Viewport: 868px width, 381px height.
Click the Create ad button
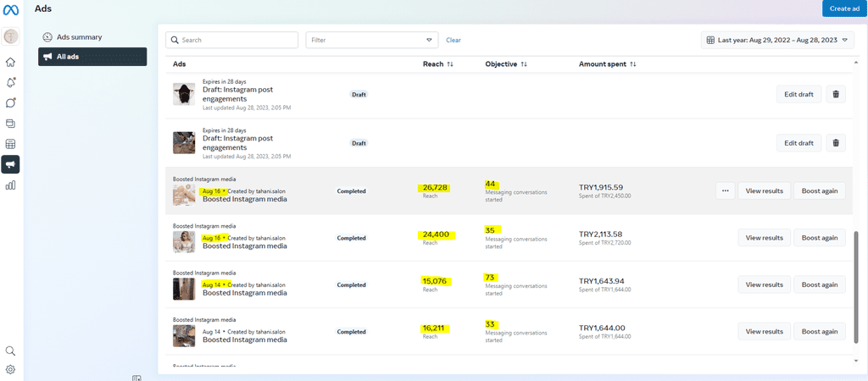845,8
